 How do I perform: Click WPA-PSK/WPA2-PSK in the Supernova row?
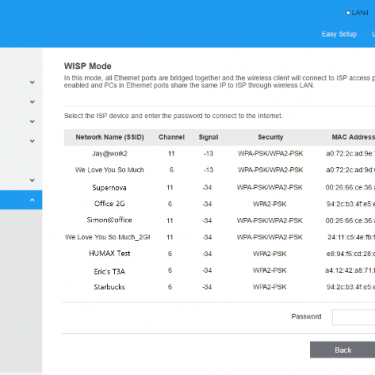(269, 188)
